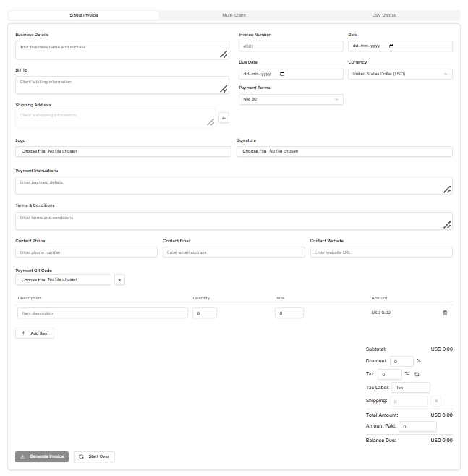The height and width of the screenshot is (476, 468).
Task: Clear the Payment QR Code file
Action: (120, 279)
